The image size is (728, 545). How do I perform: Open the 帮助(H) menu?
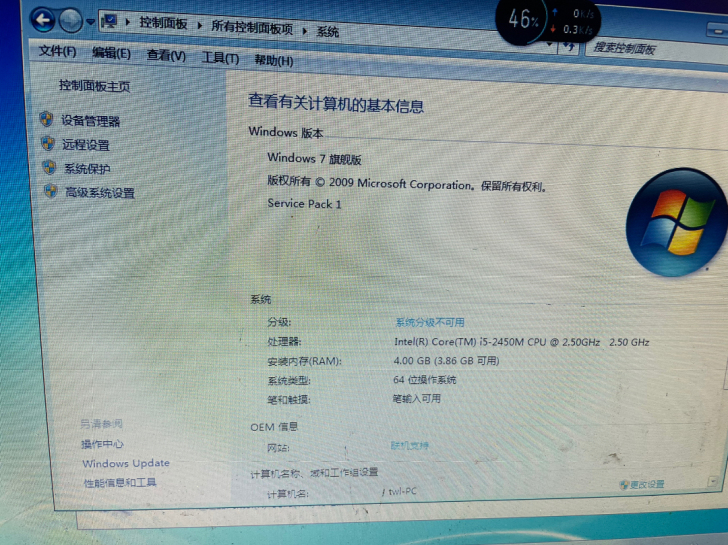[274, 60]
